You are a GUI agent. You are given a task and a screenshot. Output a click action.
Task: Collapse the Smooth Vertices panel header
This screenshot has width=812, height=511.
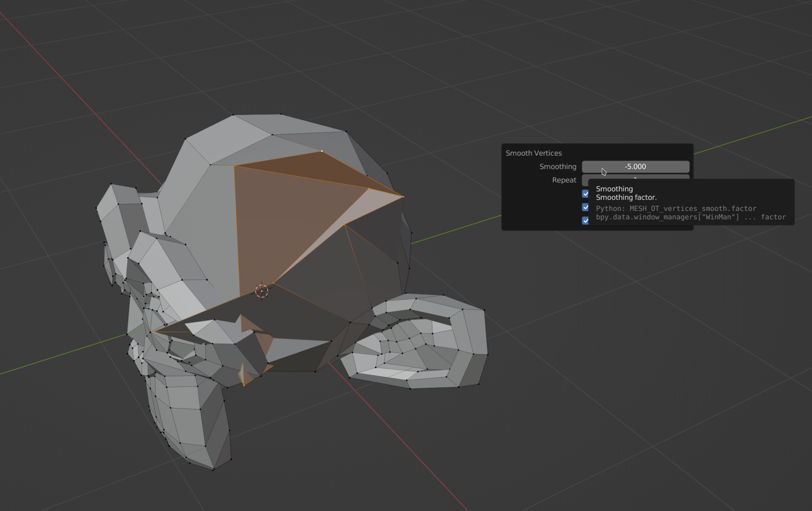534,153
